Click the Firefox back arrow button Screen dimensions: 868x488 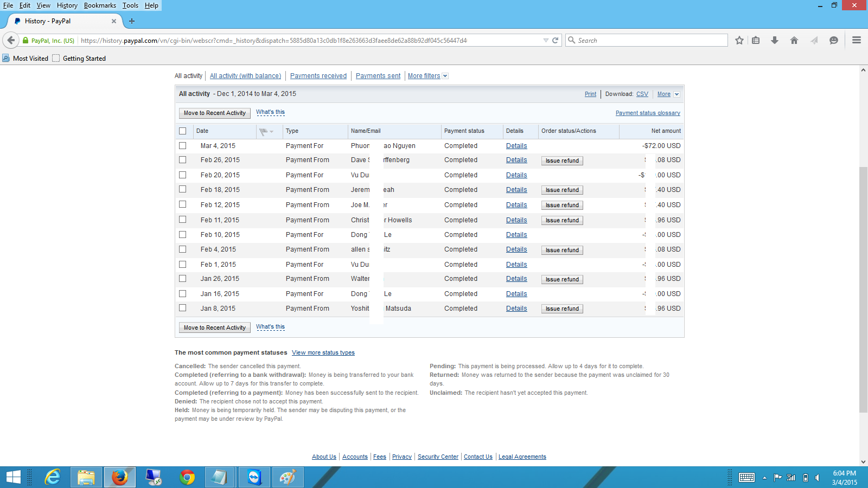click(11, 40)
